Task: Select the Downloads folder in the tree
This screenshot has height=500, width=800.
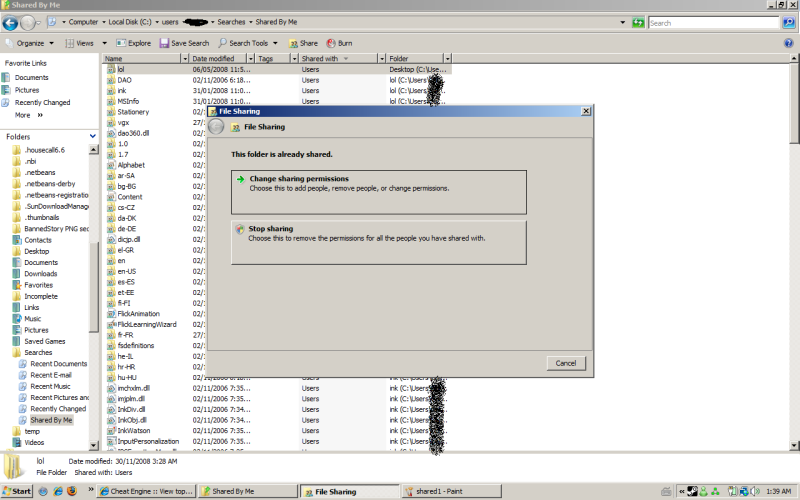Action: (x=41, y=273)
